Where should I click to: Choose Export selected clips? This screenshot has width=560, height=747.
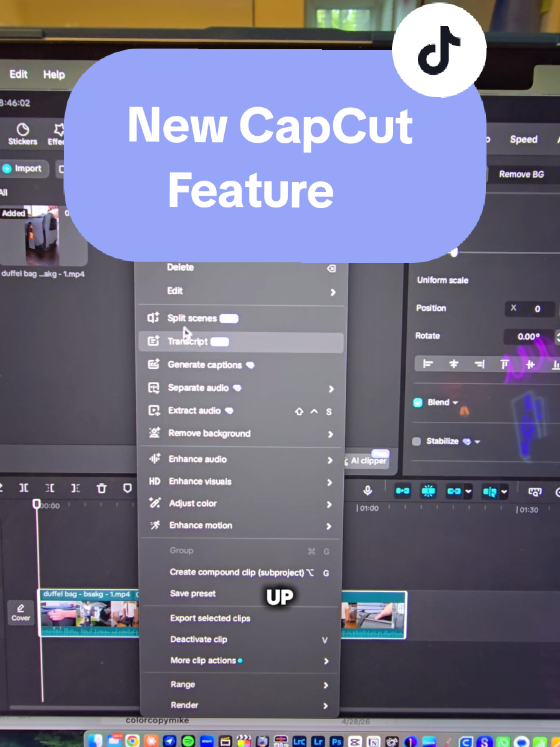(241, 619)
